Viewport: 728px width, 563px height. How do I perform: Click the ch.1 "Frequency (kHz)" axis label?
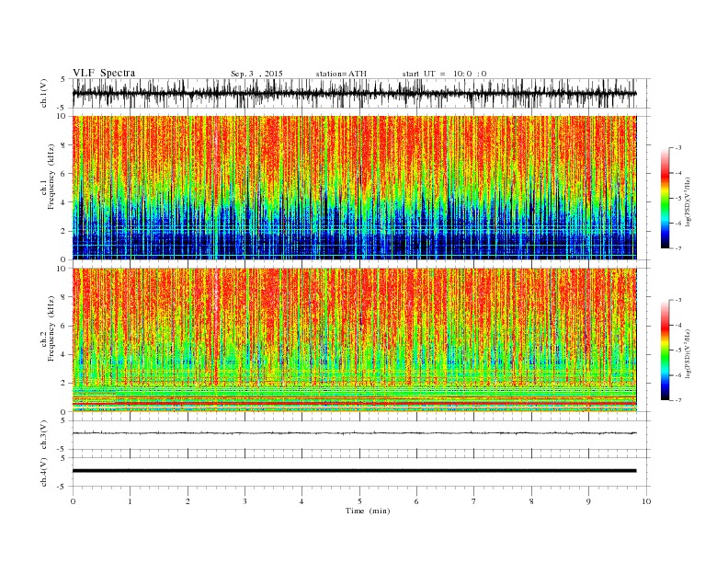pyautogui.click(x=51, y=177)
